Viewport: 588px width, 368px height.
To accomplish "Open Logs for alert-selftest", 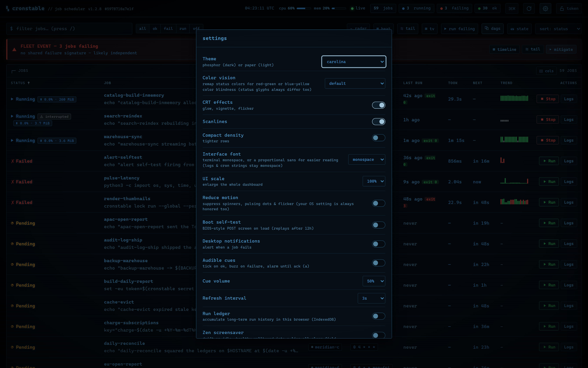I will [569, 161].
